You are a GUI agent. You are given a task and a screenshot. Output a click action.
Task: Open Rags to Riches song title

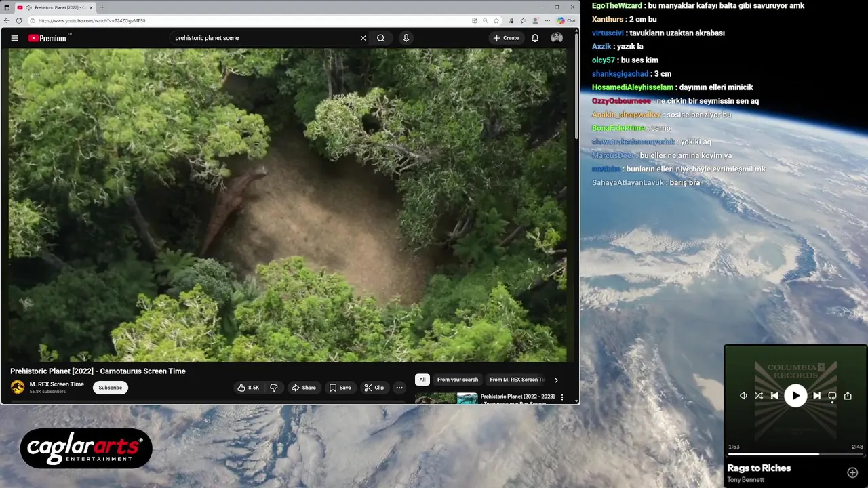[x=759, y=468]
